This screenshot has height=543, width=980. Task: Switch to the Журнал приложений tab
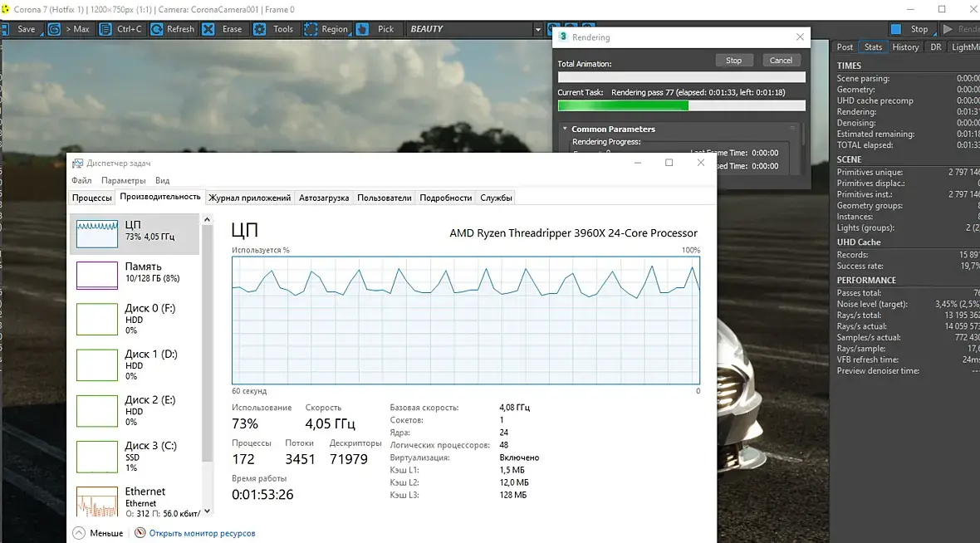(249, 198)
